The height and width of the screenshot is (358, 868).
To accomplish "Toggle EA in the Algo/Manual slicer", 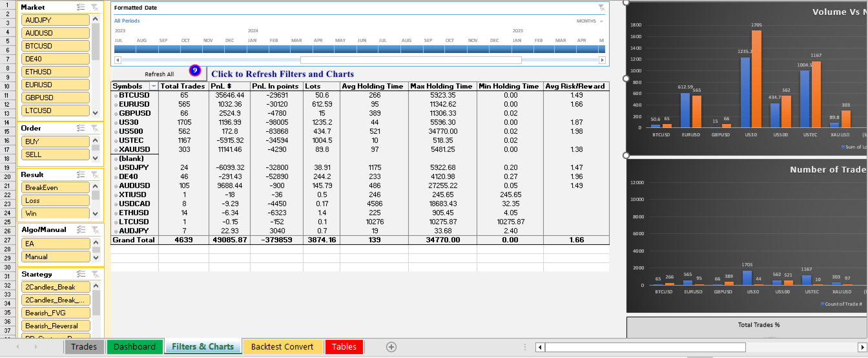I will click(56, 244).
